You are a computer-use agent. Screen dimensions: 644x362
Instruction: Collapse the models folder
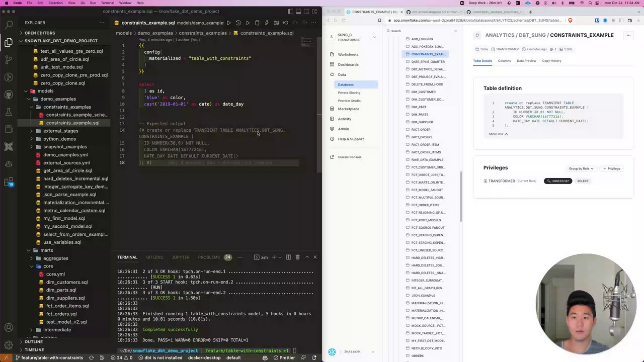45,91
